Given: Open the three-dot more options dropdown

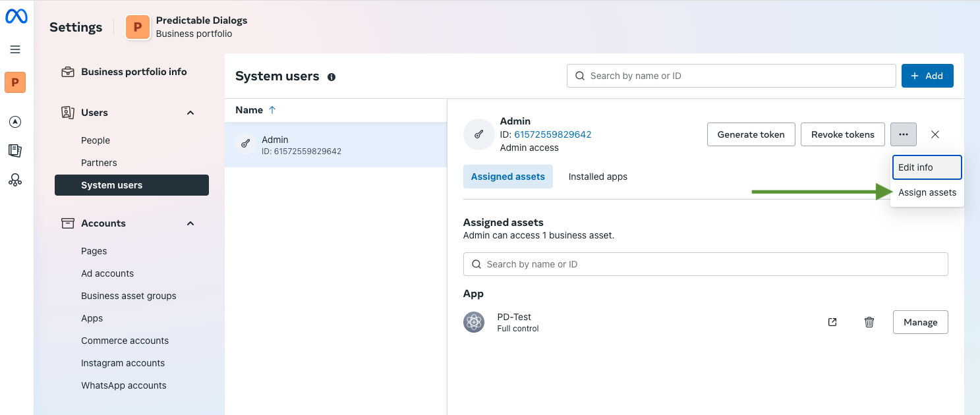Looking at the screenshot, I should 904,134.
